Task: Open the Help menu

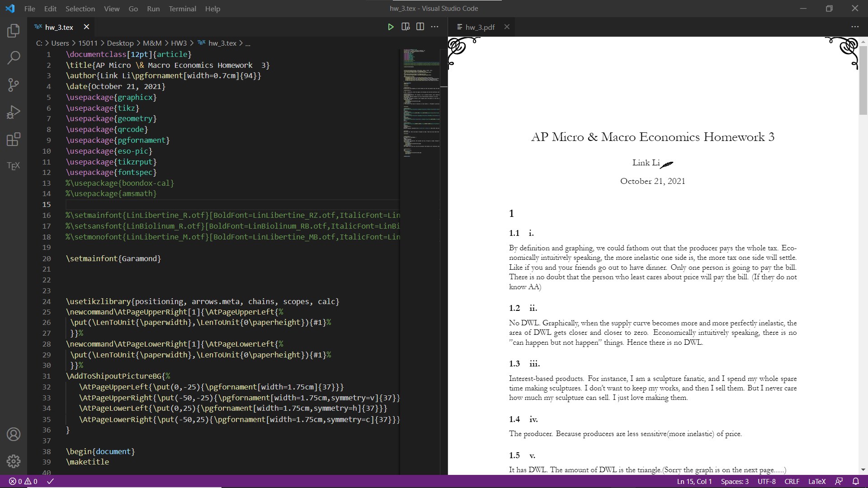Action: [212, 9]
